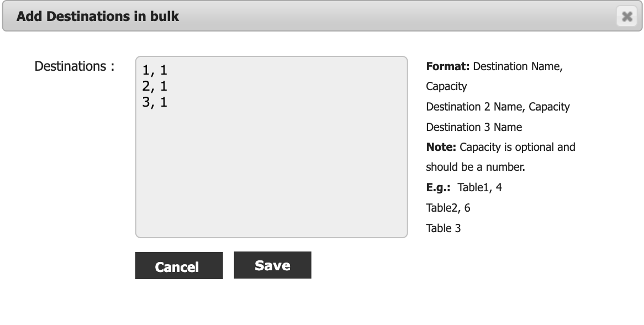The image size is (644, 325).
Task: Place cursor on the '2, 1' line
Action: [155, 86]
